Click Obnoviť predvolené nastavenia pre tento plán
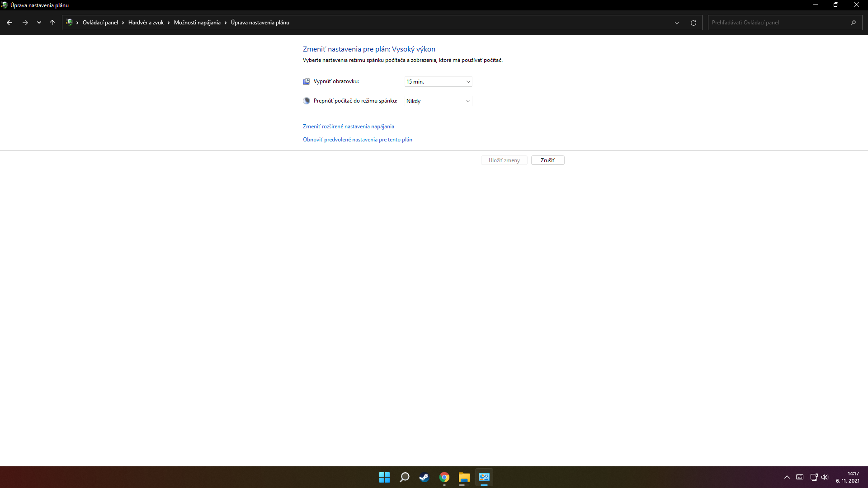 click(x=357, y=140)
